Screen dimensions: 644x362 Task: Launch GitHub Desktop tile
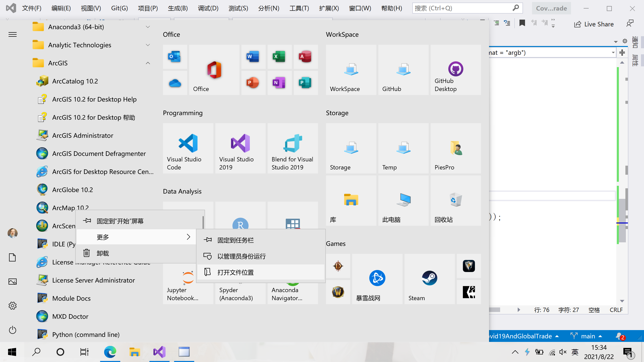point(456,70)
